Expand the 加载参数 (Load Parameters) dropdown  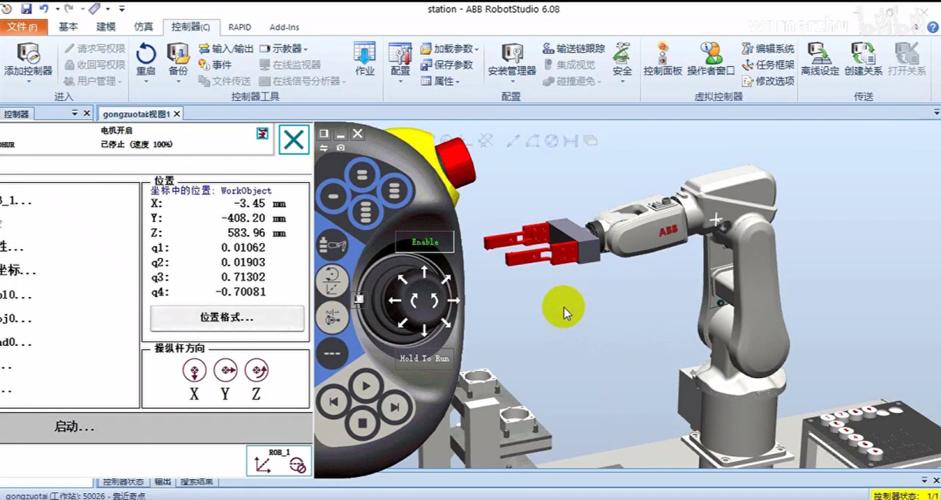(x=477, y=49)
